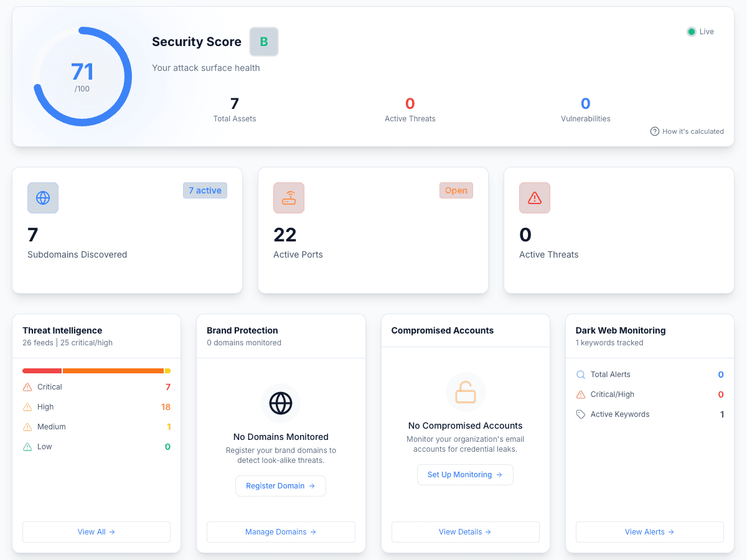Toggle the Live status indicator
The image size is (747, 560).
coord(700,31)
